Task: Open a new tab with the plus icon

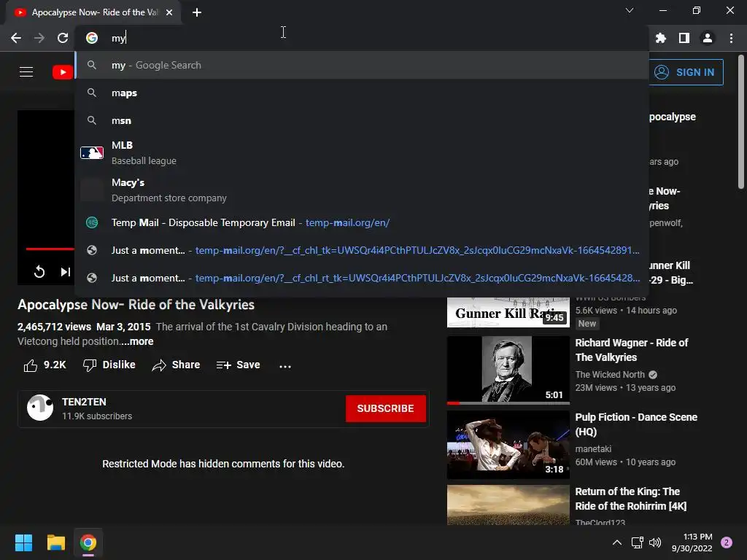Action: [197, 12]
